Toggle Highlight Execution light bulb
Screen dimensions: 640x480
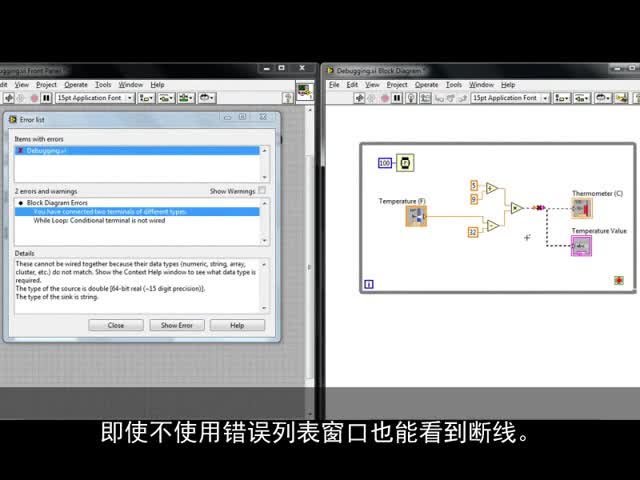tap(411, 98)
